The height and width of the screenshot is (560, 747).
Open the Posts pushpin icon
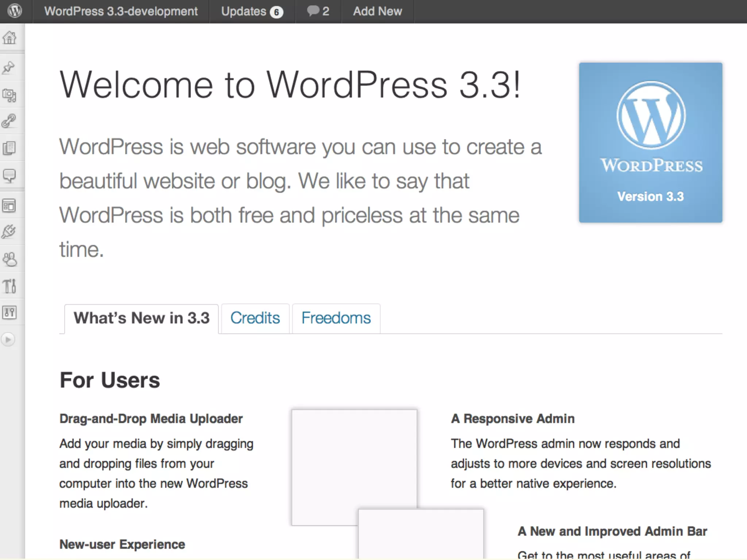click(x=9, y=67)
